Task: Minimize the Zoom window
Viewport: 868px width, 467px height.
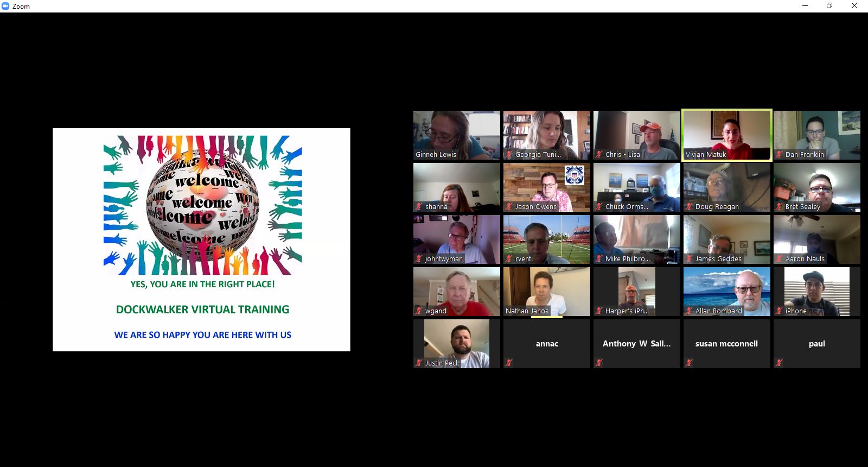Action: pyautogui.click(x=805, y=6)
